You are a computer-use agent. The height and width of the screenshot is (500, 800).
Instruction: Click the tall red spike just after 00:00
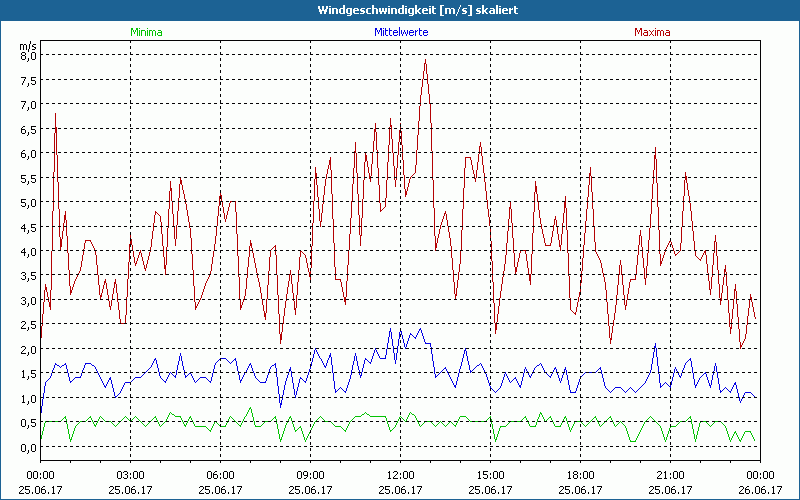pyautogui.click(x=55, y=116)
